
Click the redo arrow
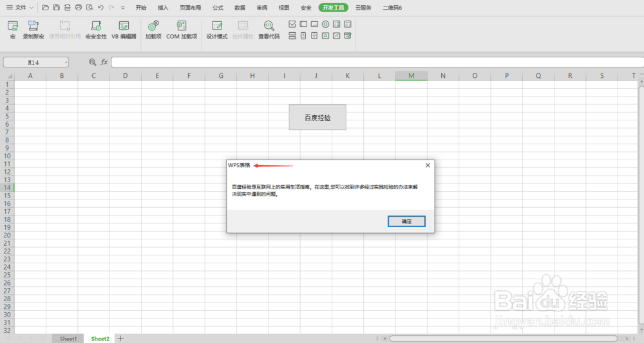click(x=111, y=7)
